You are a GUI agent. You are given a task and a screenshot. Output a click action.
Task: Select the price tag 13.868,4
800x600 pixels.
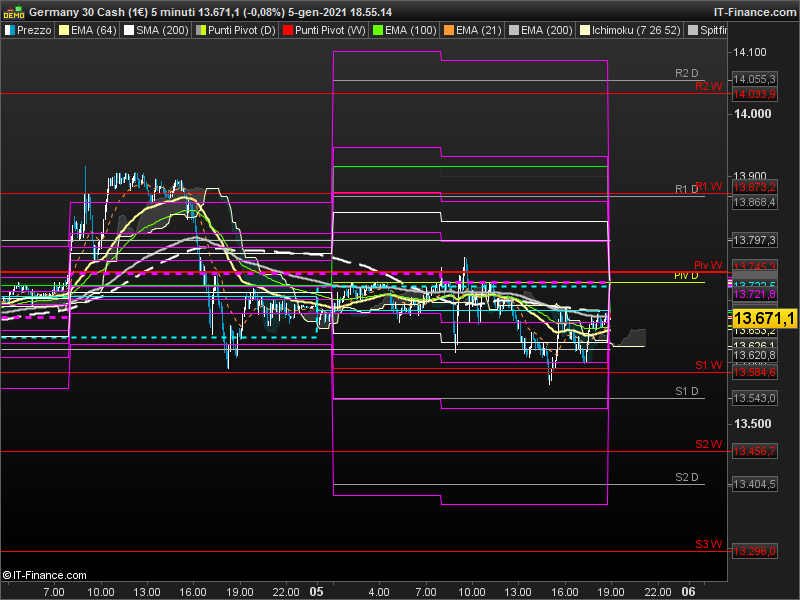click(x=755, y=203)
